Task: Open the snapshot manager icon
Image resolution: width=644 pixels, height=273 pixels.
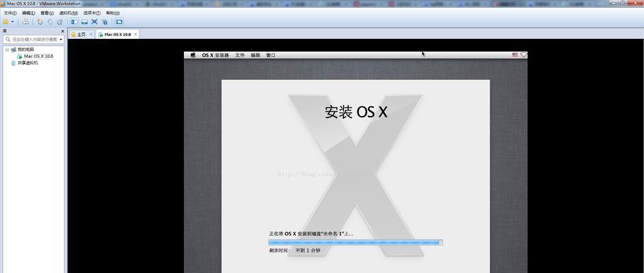Action: point(60,22)
